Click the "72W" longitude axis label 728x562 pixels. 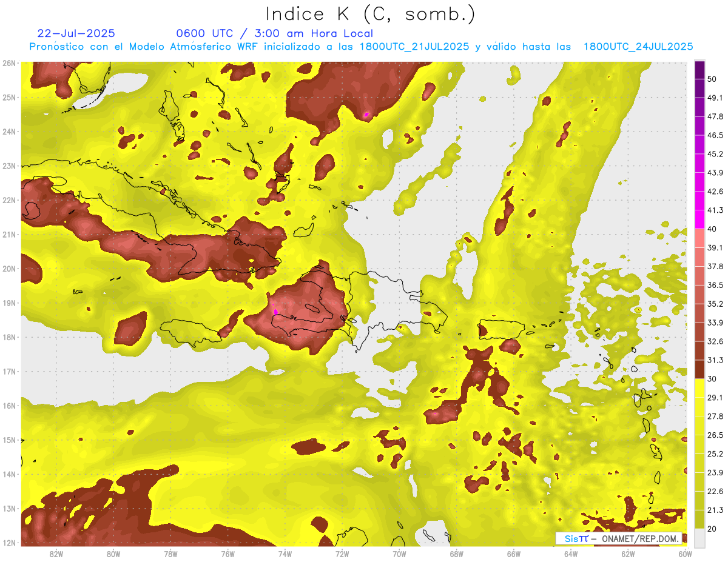click(342, 554)
